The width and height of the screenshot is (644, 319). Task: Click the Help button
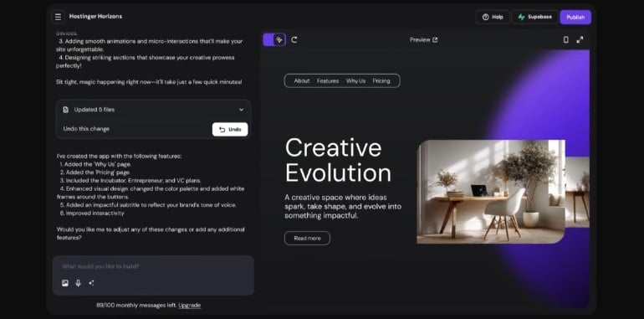[x=493, y=18]
